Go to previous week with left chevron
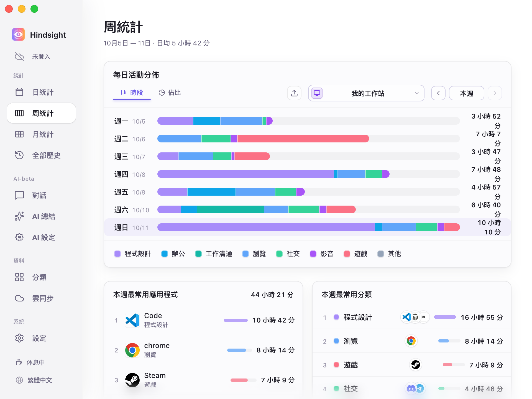 [438, 93]
